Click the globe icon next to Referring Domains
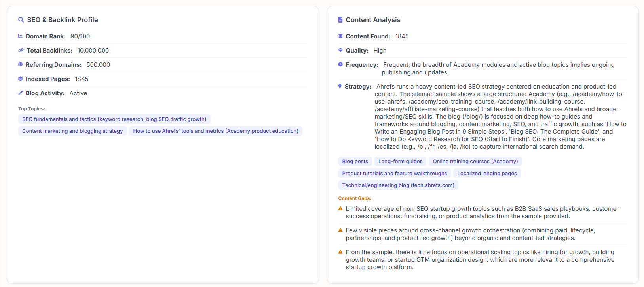 pos(21,64)
